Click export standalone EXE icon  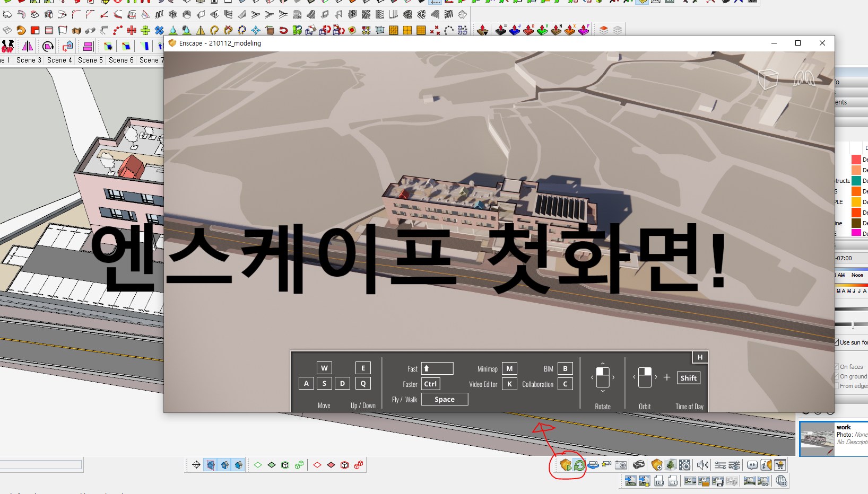click(659, 481)
